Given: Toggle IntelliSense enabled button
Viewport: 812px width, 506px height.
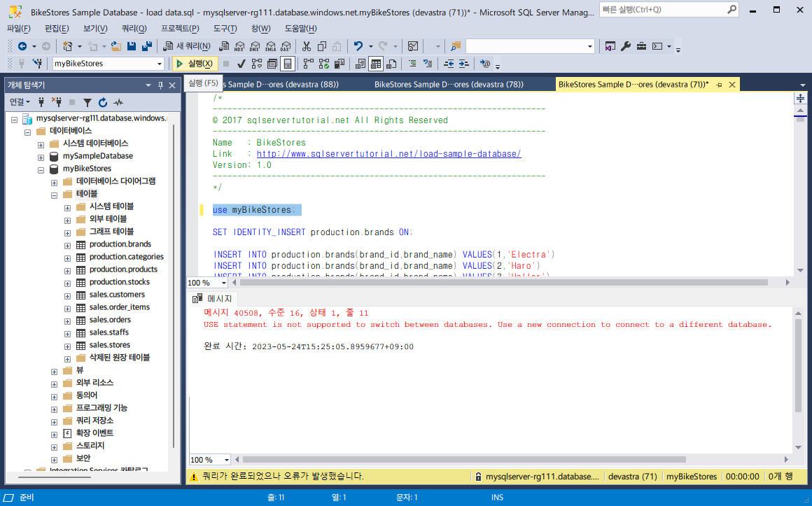Looking at the screenshot, I should (288, 64).
